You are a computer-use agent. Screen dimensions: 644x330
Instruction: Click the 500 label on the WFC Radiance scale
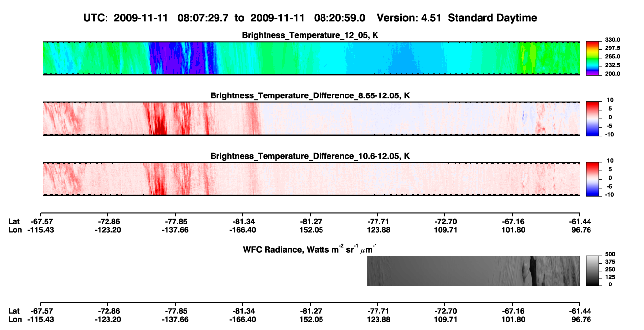point(610,254)
